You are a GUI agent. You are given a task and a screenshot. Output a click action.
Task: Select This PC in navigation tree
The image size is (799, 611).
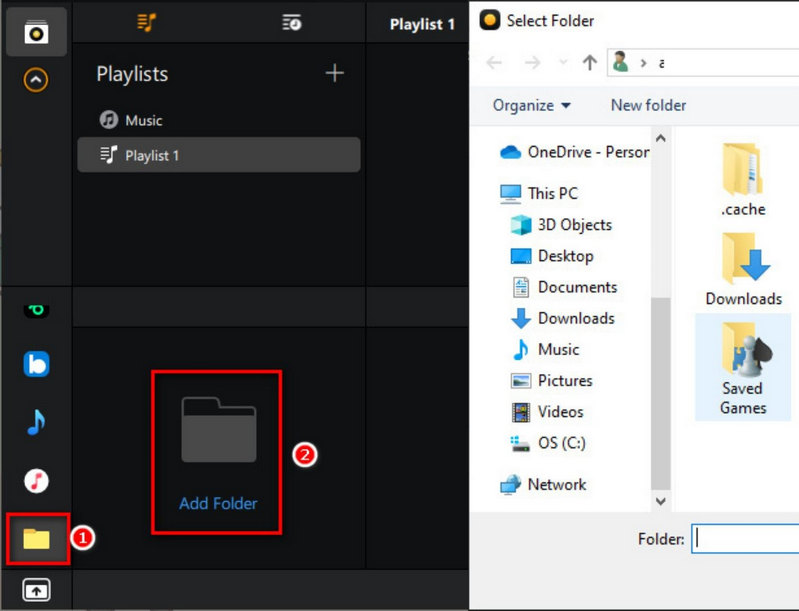tap(539, 194)
